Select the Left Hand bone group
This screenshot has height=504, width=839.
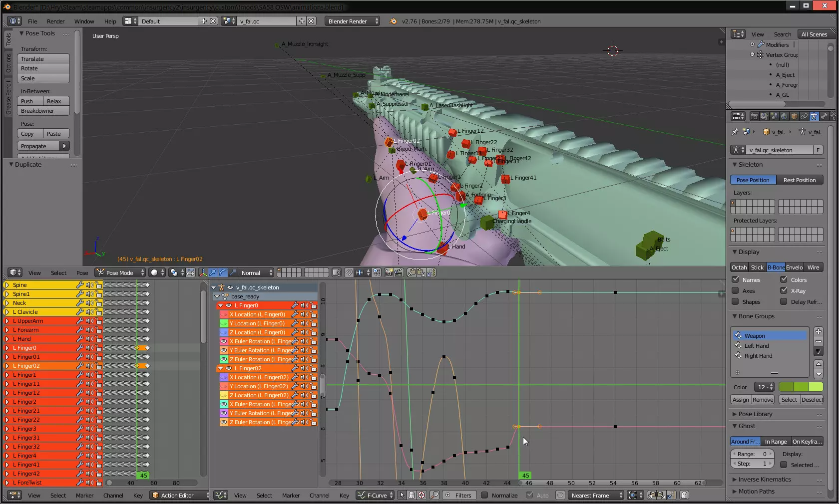[756, 346]
